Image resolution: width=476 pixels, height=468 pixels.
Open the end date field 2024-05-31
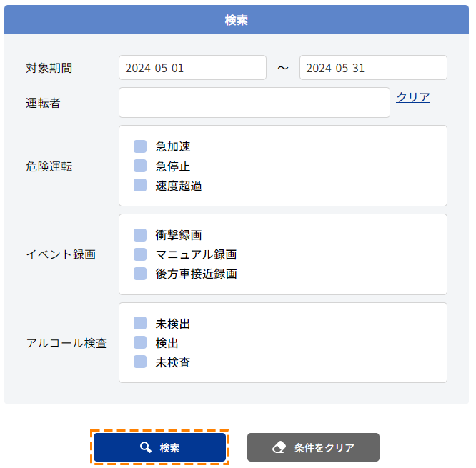pos(373,68)
